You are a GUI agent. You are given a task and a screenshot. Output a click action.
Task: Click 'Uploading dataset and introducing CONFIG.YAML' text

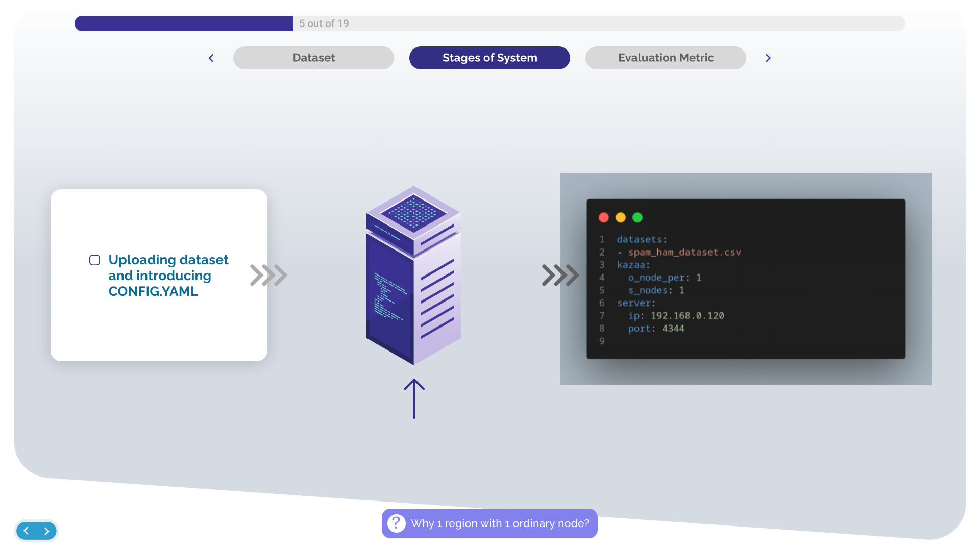click(x=168, y=275)
